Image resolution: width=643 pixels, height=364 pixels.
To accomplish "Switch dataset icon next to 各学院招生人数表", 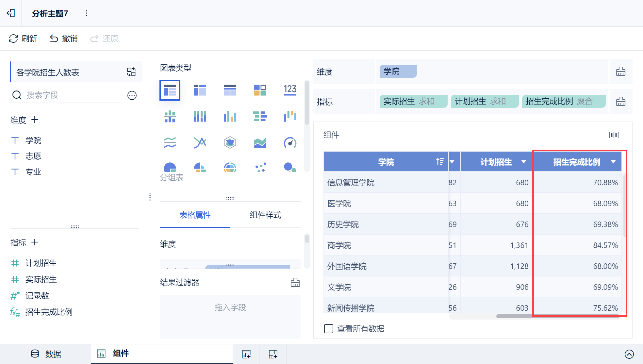I will click(131, 72).
